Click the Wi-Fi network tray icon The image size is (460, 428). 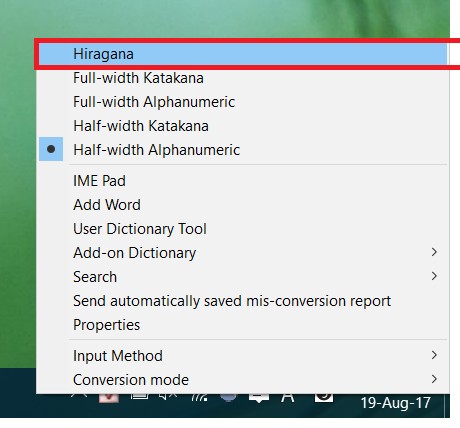[x=199, y=397]
